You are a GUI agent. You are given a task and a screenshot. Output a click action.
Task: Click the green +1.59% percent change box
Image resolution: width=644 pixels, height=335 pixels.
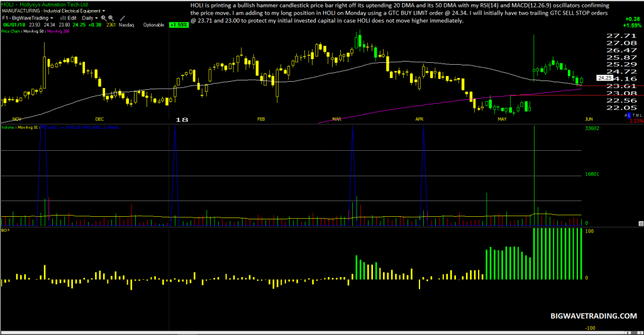179,25
